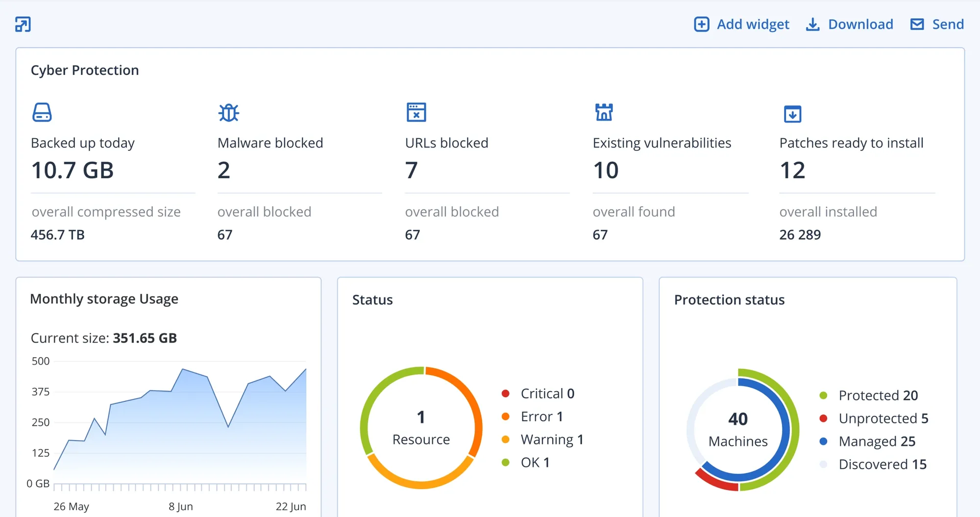Viewport: 980px width, 517px height.
Task: Click the Download arrow icon
Action: (x=813, y=24)
